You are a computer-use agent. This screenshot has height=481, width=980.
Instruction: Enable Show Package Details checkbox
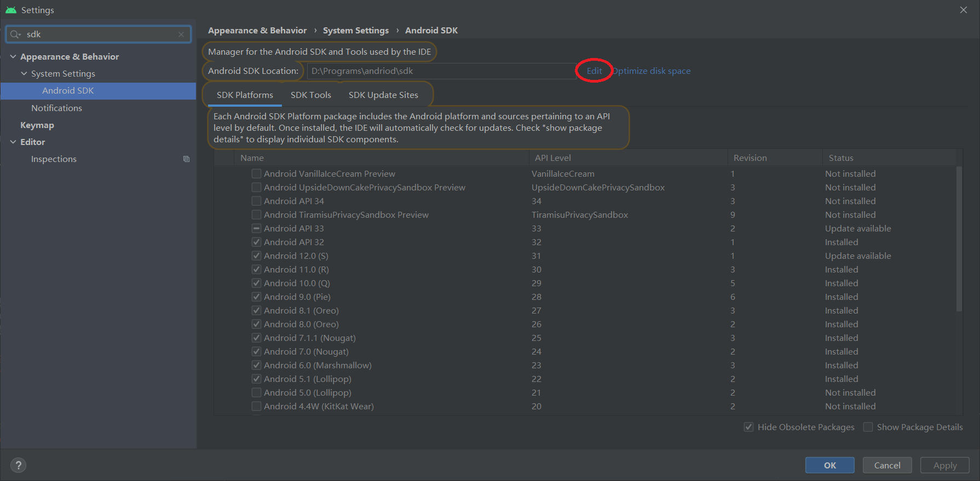[x=868, y=427]
